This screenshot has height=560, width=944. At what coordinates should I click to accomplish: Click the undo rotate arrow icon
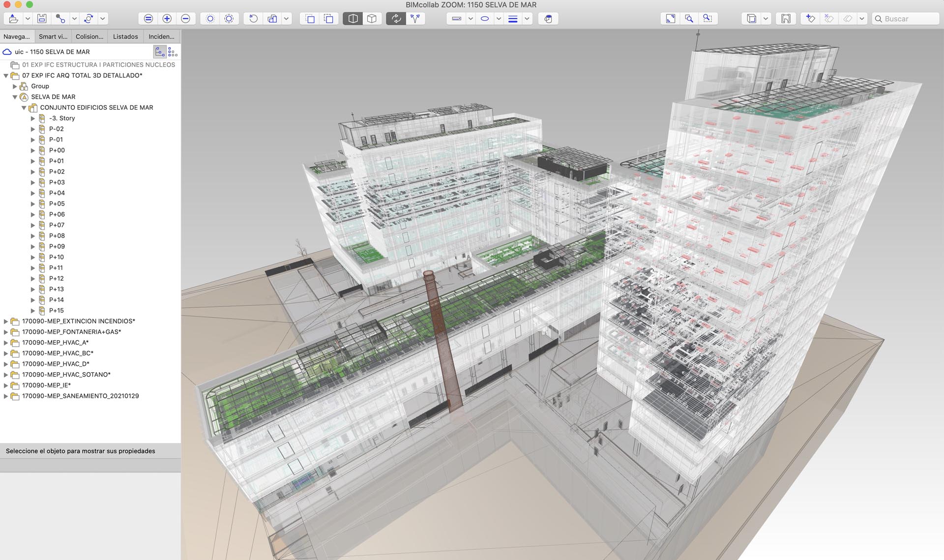click(x=253, y=19)
